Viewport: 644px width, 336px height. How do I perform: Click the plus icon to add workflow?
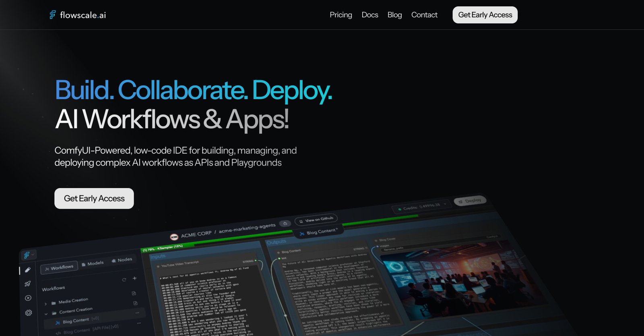pyautogui.click(x=134, y=278)
